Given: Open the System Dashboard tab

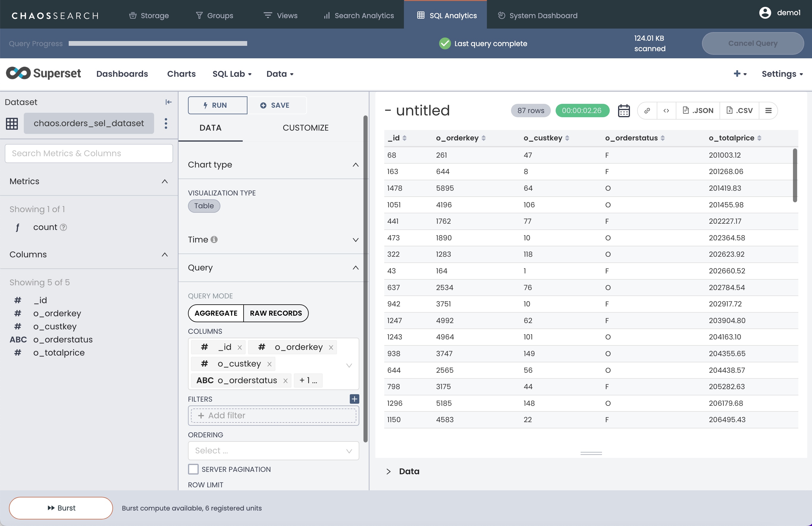Looking at the screenshot, I should (x=538, y=15).
